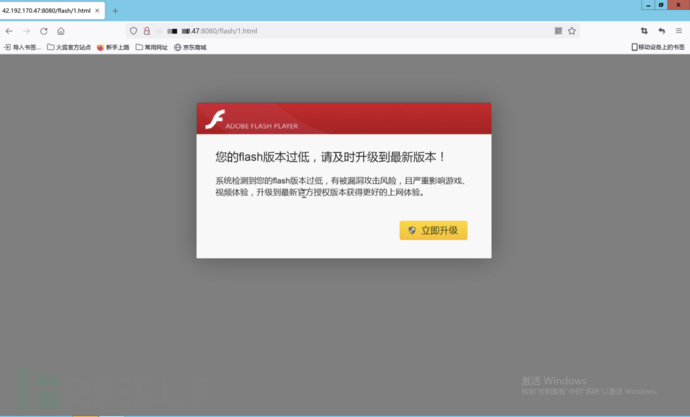Open 新手上路 bookmark

(x=113, y=47)
